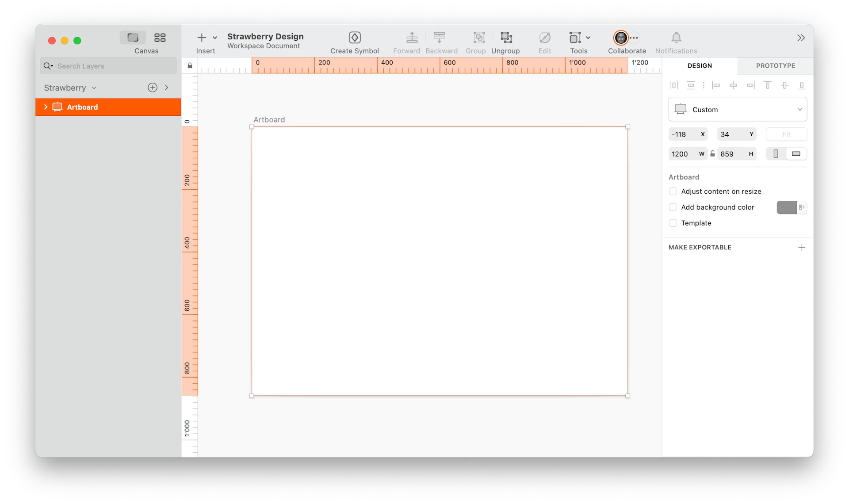
Task: Switch to the Prototype tab
Action: coord(775,66)
